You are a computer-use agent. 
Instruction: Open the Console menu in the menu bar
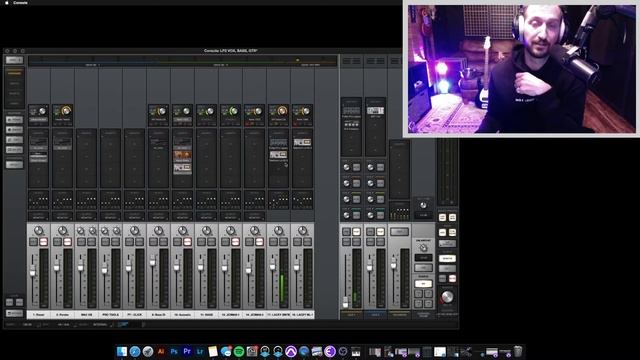(20, 2)
